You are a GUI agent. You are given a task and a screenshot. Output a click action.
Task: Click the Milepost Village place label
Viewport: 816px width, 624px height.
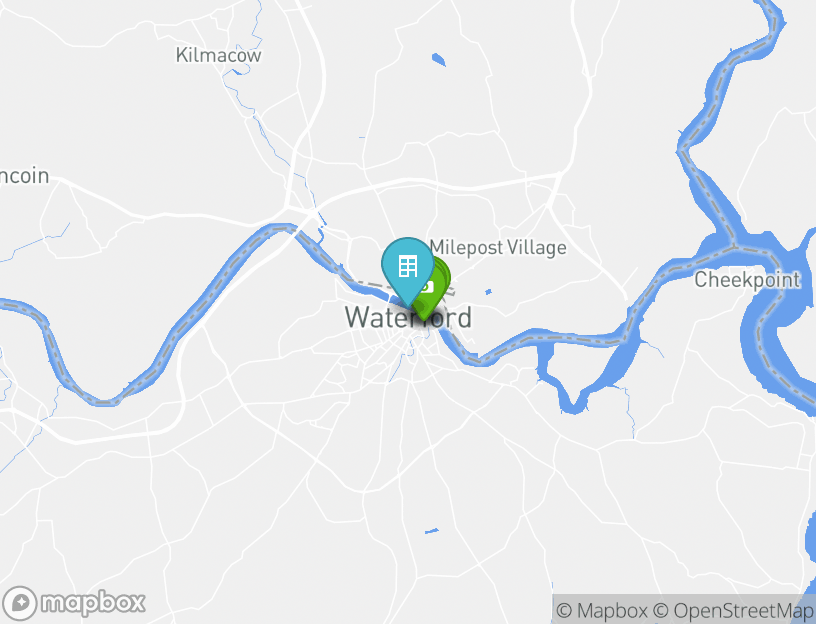pos(498,248)
